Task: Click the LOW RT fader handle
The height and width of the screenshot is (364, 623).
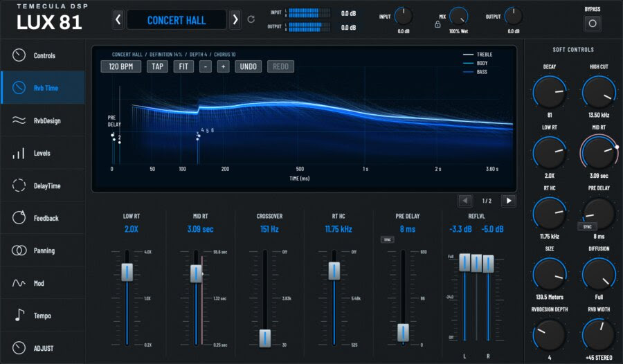Action: coord(127,272)
